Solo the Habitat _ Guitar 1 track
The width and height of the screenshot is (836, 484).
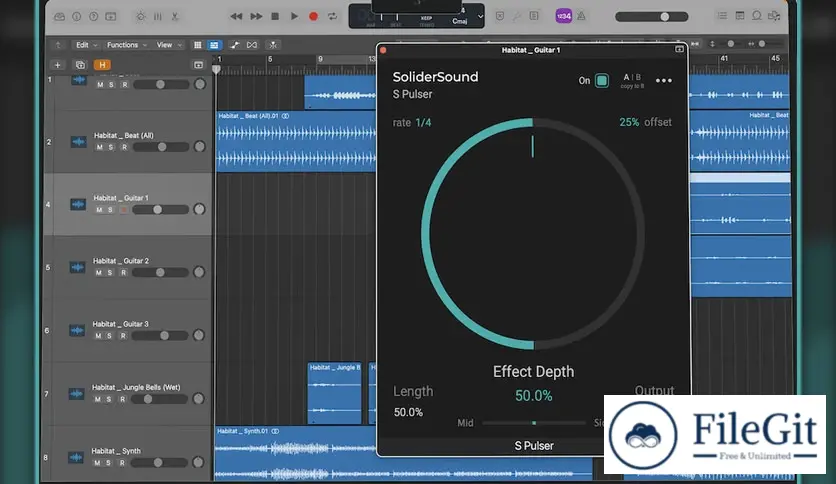coord(110,210)
